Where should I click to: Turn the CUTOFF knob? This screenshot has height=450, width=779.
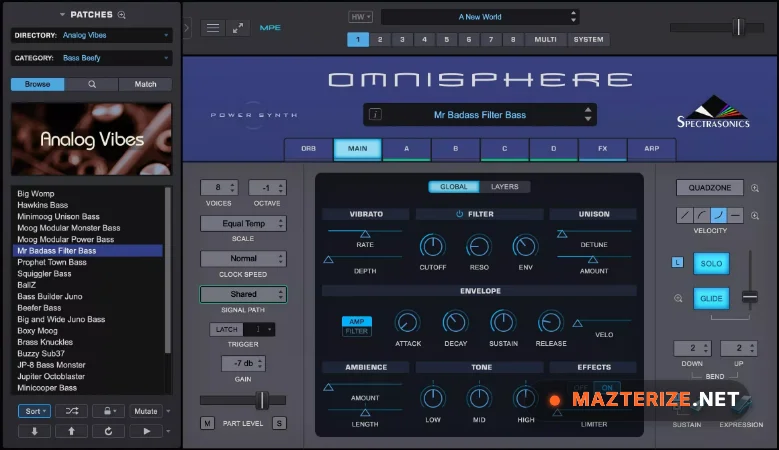(x=432, y=246)
